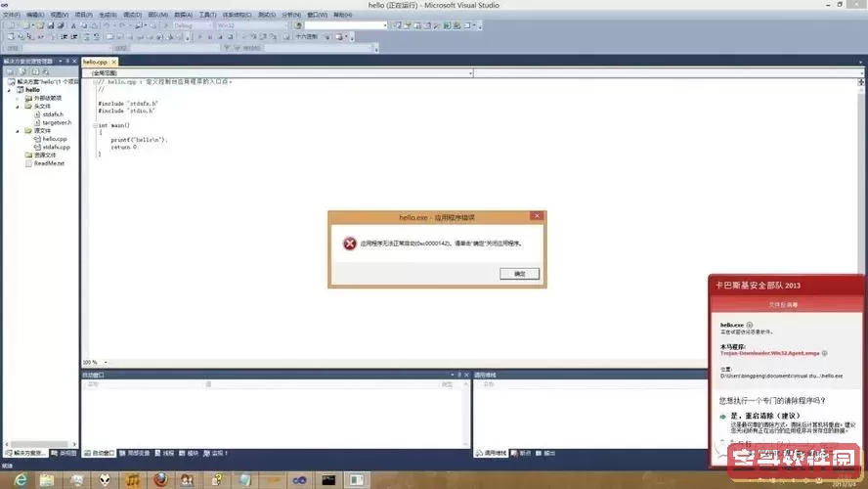Open the Debug configuration dropdown
868x489 pixels.
point(193,25)
